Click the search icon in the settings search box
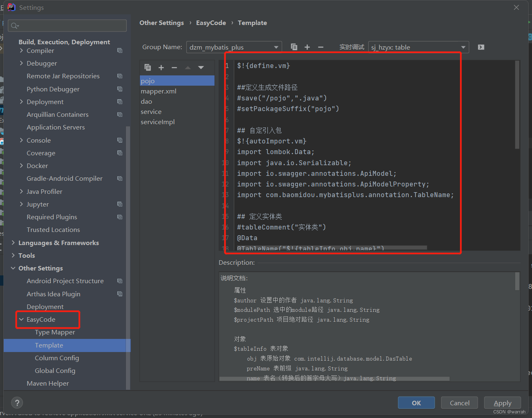The width and height of the screenshot is (532, 418). pos(15,26)
